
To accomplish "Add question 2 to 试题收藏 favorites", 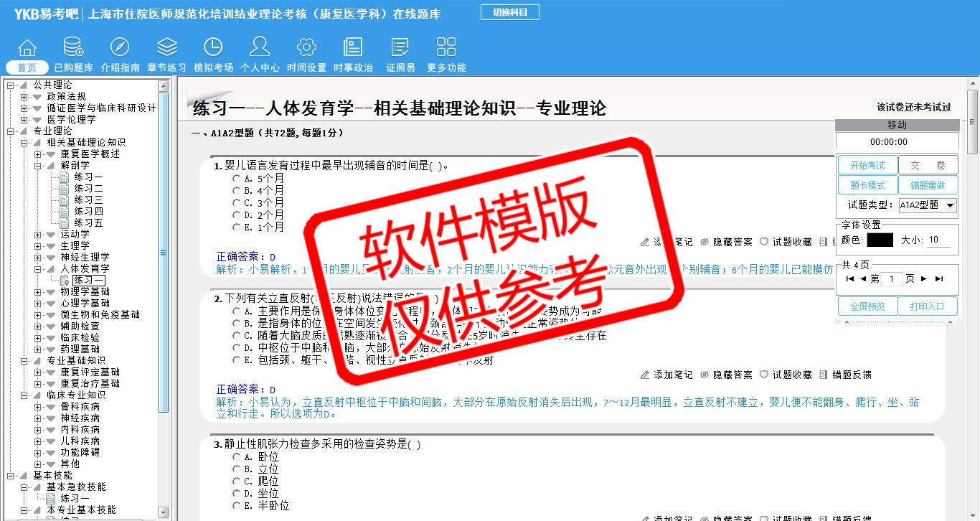I will tap(786, 375).
